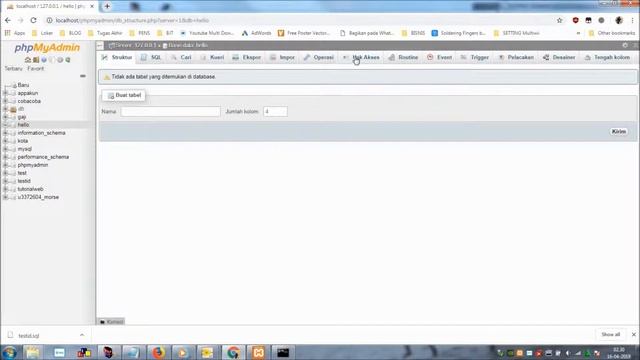The width and height of the screenshot is (640, 360).
Task: Expand the mysql database node
Action: point(5,149)
